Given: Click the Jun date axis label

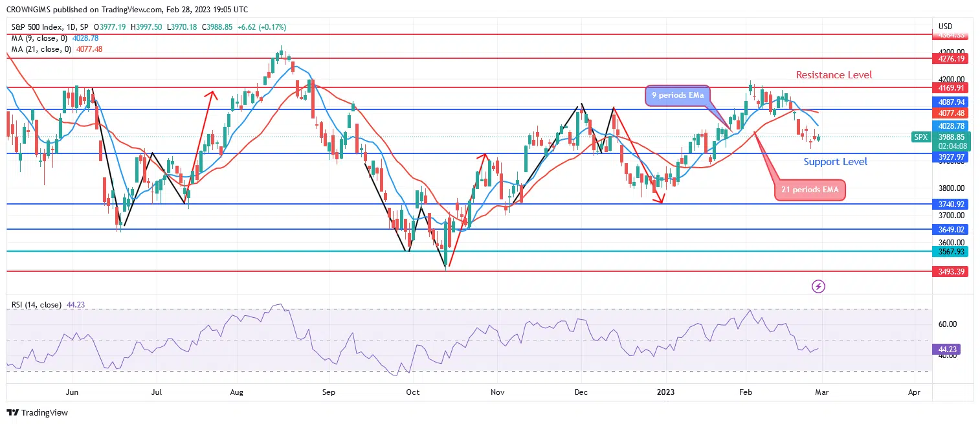Looking at the screenshot, I should coord(72,392).
